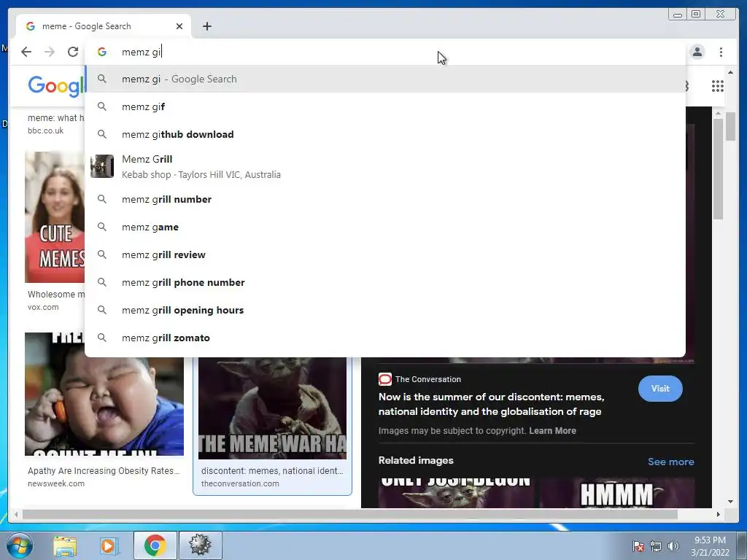
Task: Click the Action Center flag tray icon
Action: tap(638, 547)
